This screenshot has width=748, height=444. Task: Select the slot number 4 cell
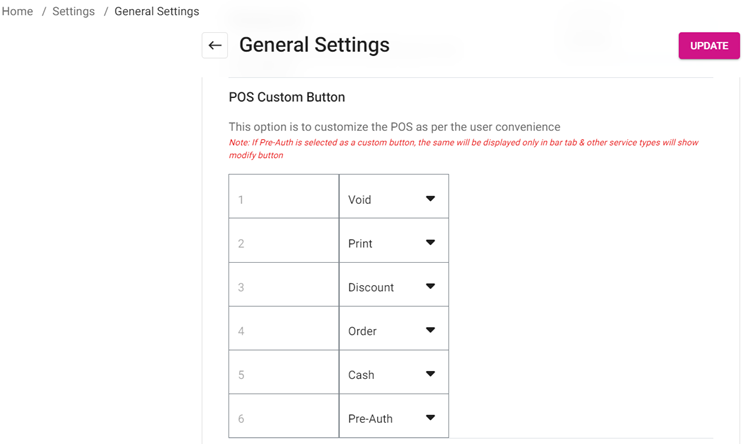[x=284, y=331]
